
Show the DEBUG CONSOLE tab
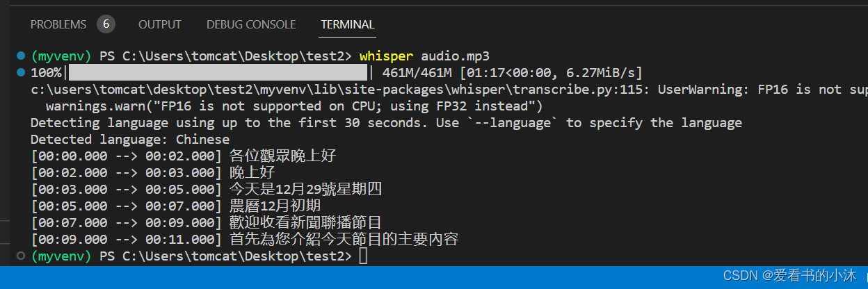251,24
